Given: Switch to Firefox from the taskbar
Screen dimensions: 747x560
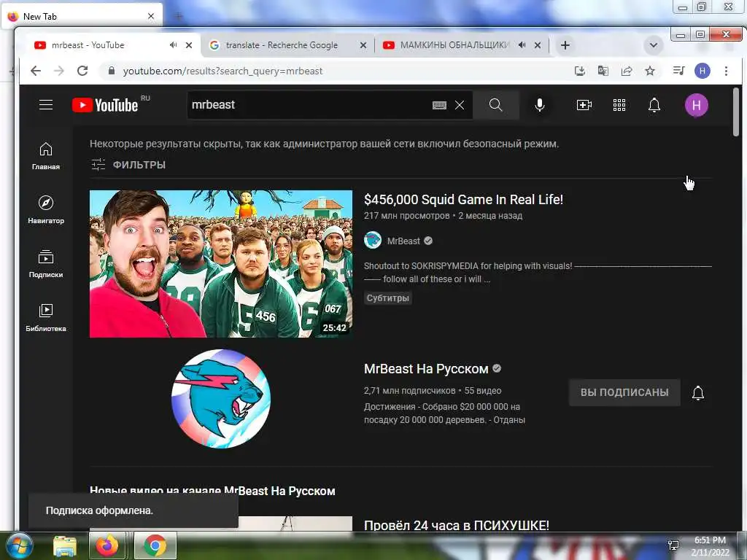Looking at the screenshot, I should pyautogui.click(x=107, y=545).
